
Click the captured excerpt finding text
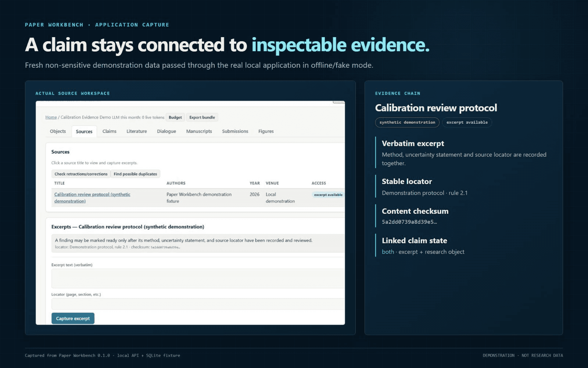click(184, 240)
